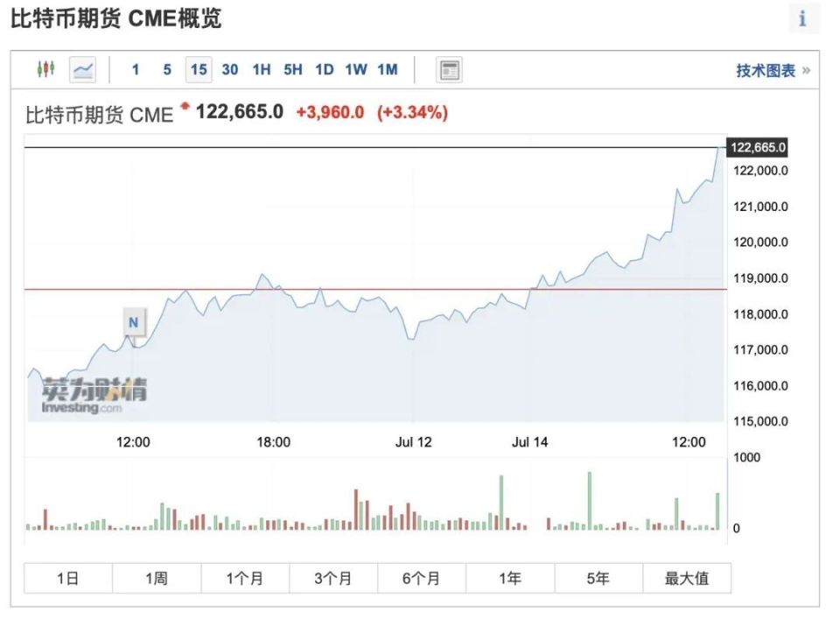
Task: Select the 15 minute interval icon
Action: pos(198,69)
